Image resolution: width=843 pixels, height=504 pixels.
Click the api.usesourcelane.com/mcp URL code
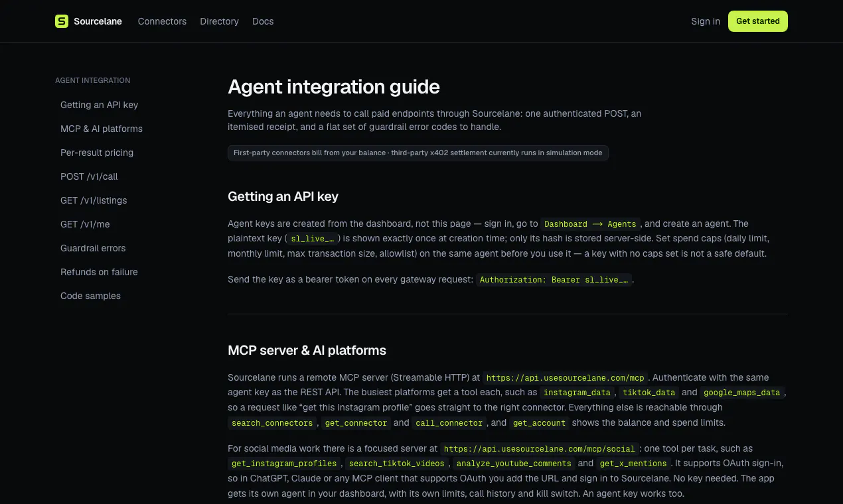click(566, 378)
